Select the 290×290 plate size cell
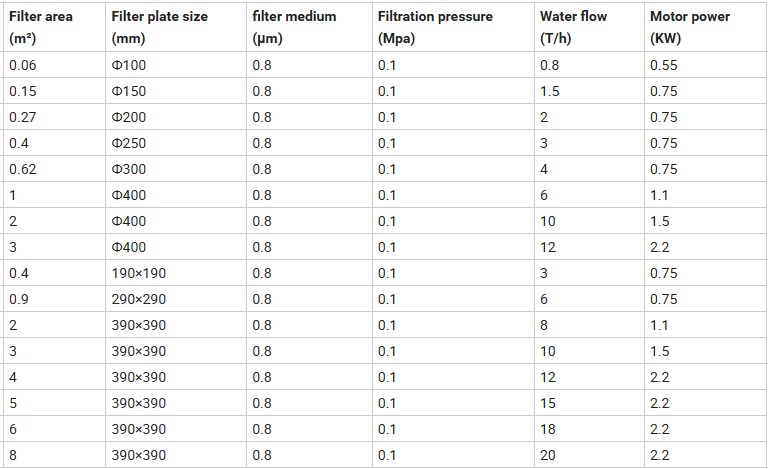768x469 pixels. pos(139,299)
